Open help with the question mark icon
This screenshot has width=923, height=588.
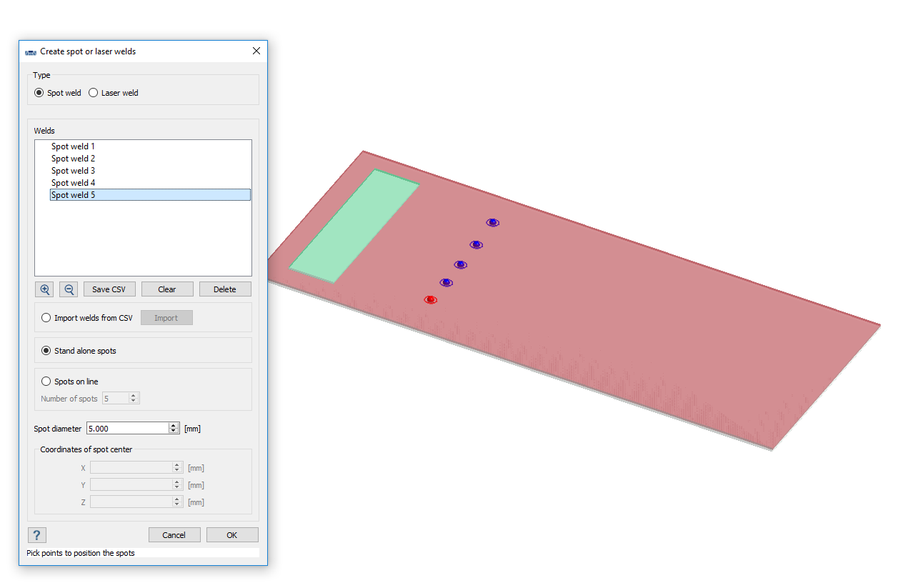click(37, 535)
